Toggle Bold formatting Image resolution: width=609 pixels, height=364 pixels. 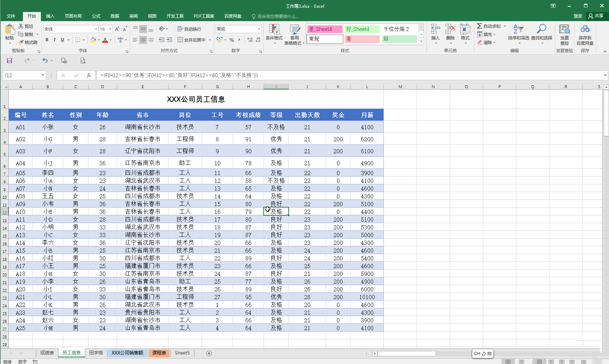click(47, 40)
